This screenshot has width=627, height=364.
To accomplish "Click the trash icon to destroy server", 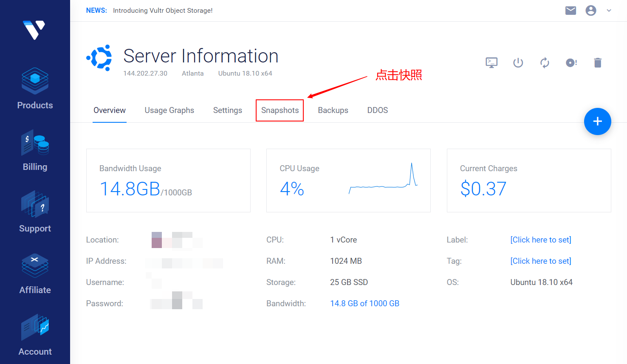I will 598,63.
